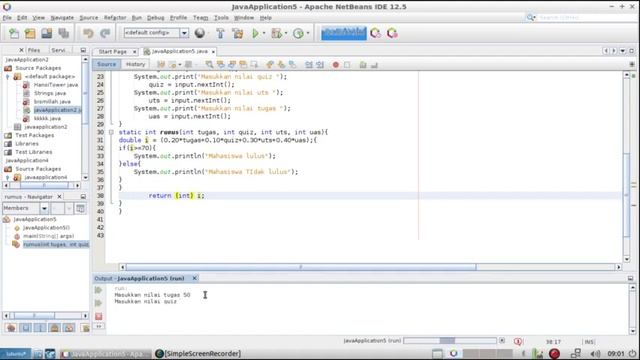
Task: Open the Debug Project dropdown arrow
Action: pos(286,33)
